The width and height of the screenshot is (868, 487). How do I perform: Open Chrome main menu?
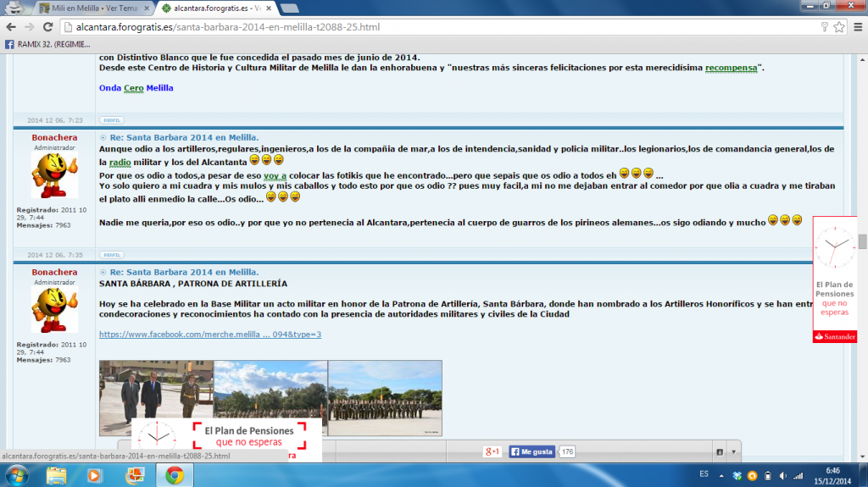point(858,26)
